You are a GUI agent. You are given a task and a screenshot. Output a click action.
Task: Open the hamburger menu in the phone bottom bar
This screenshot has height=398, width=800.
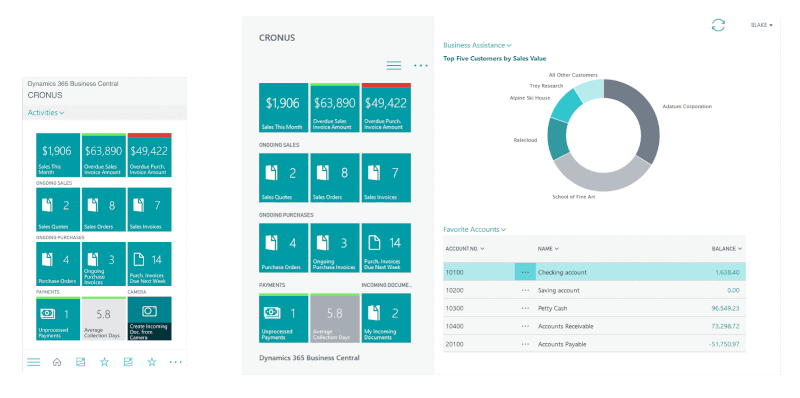(34, 362)
